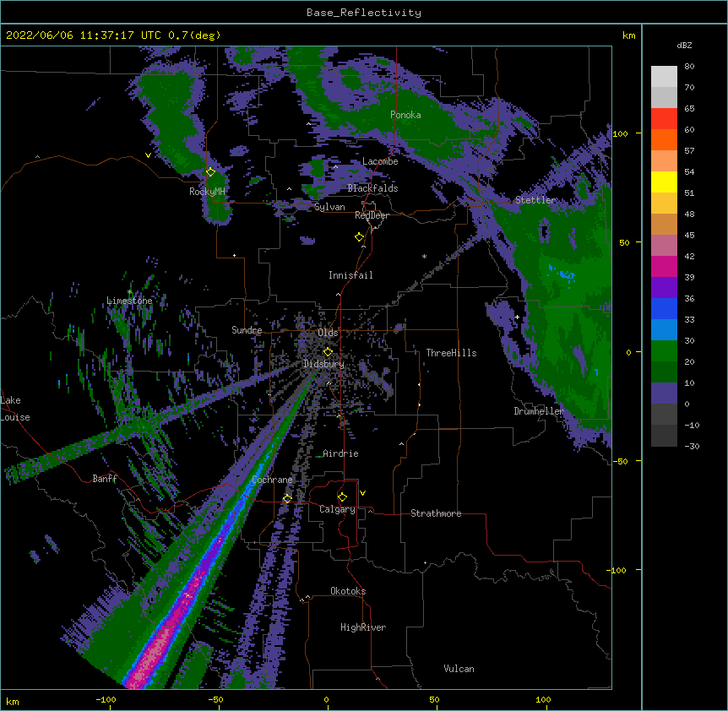Click the -100 tick label on the vertical axis
Viewport: 728px width, 711px height.
617,570
